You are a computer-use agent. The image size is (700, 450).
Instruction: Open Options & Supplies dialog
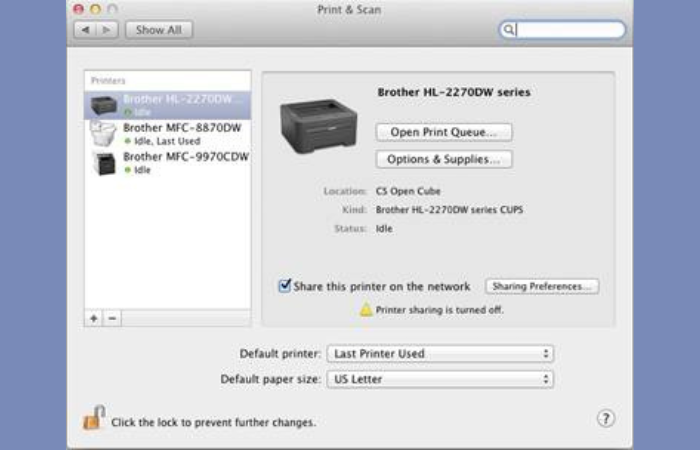[444, 159]
